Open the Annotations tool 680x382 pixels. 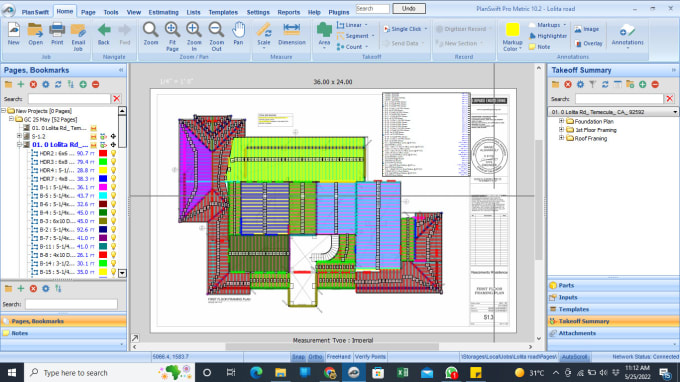[627, 35]
